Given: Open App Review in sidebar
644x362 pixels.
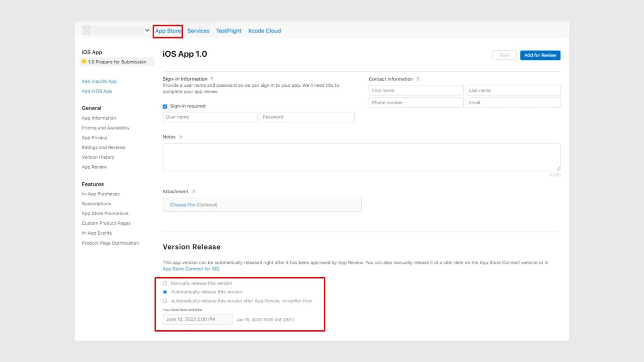Looking at the screenshot, I should click(x=94, y=167).
